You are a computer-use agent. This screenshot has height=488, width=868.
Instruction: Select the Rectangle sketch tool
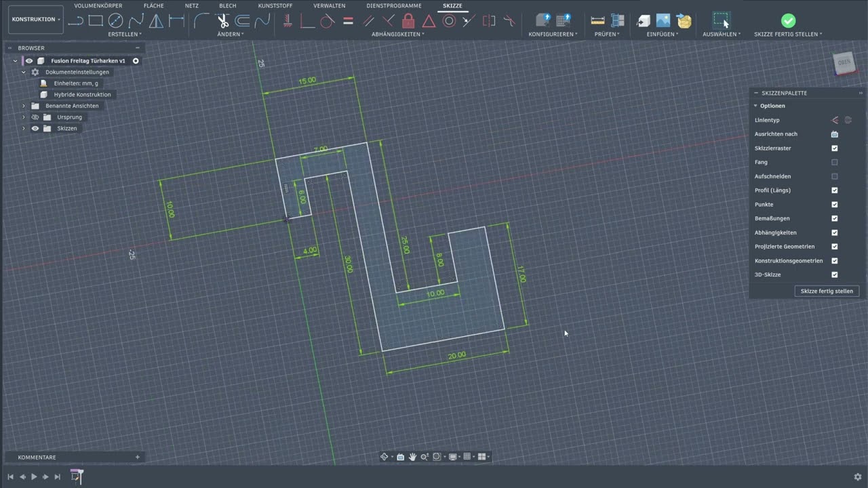point(96,21)
